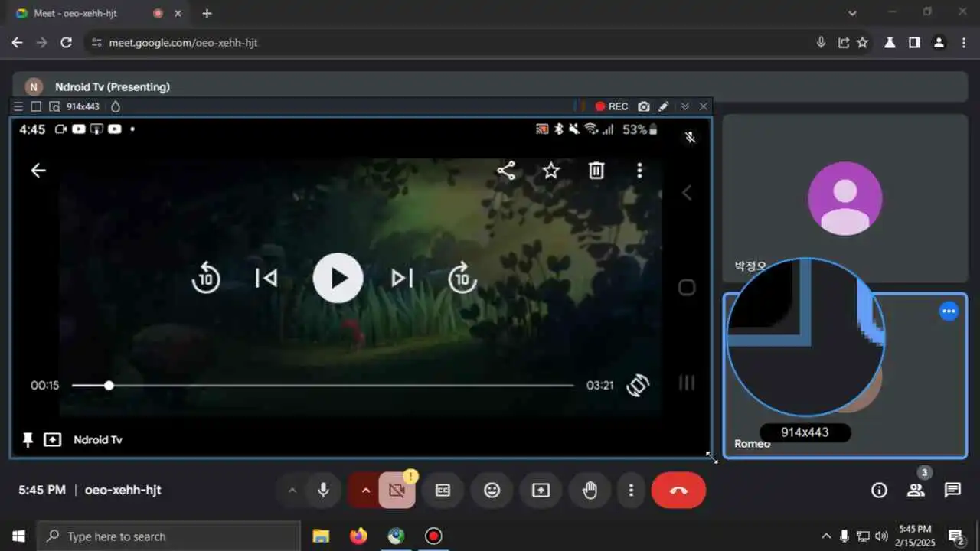Delete the video with the trash icon
This screenshot has width=980, height=551.
(x=596, y=171)
